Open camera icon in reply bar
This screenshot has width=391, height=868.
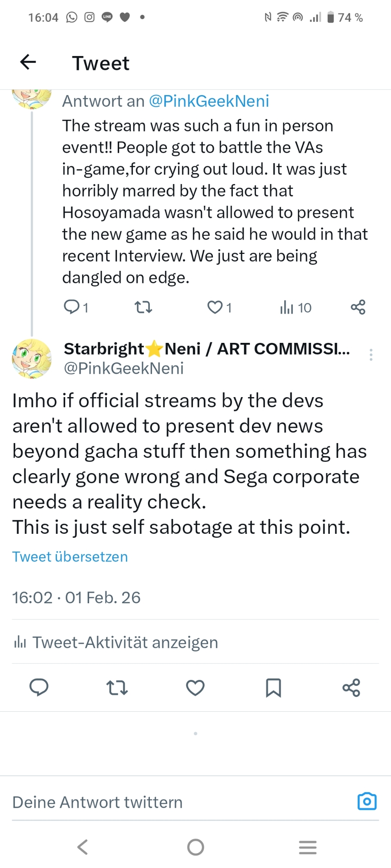click(367, 802)
